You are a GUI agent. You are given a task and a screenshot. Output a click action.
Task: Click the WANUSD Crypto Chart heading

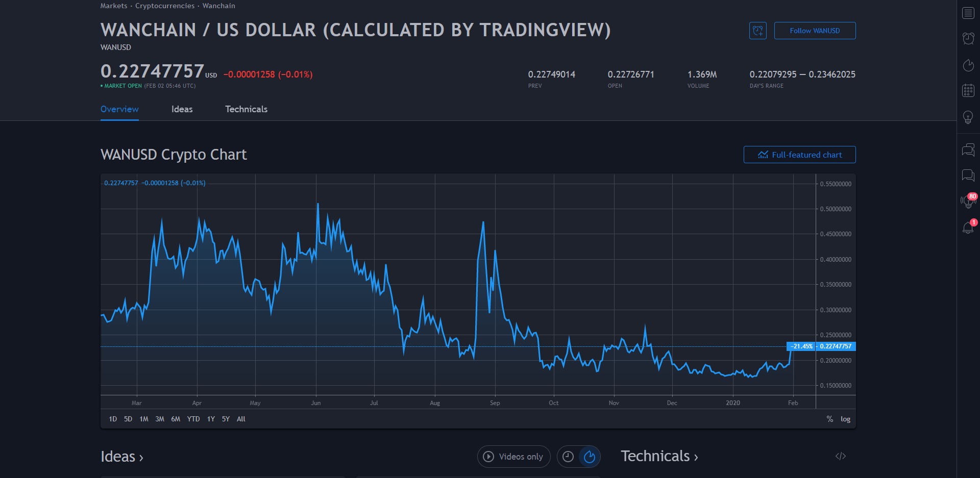coord(174,155)
